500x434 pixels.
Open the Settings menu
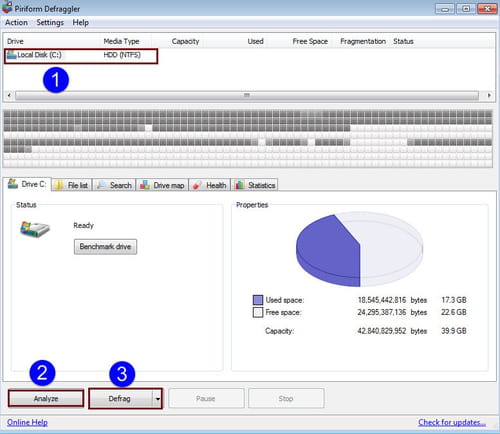coord(50,23)
